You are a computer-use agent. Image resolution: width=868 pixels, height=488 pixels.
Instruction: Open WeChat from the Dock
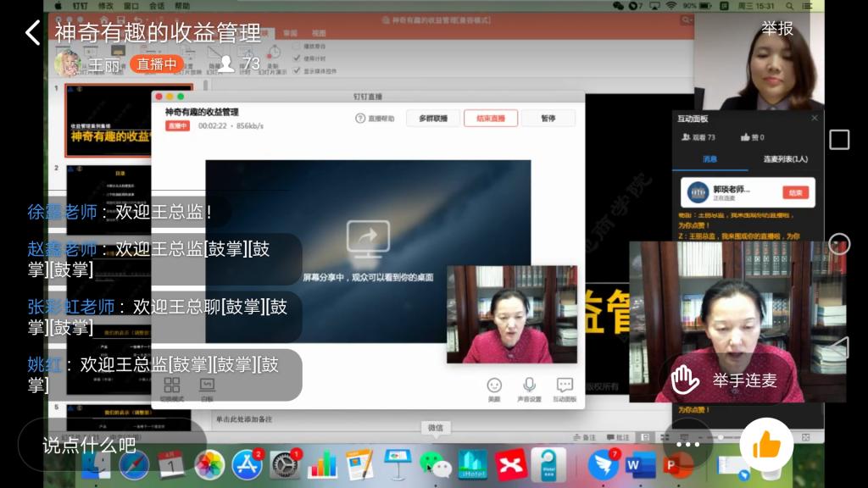(x=435, y=464)
